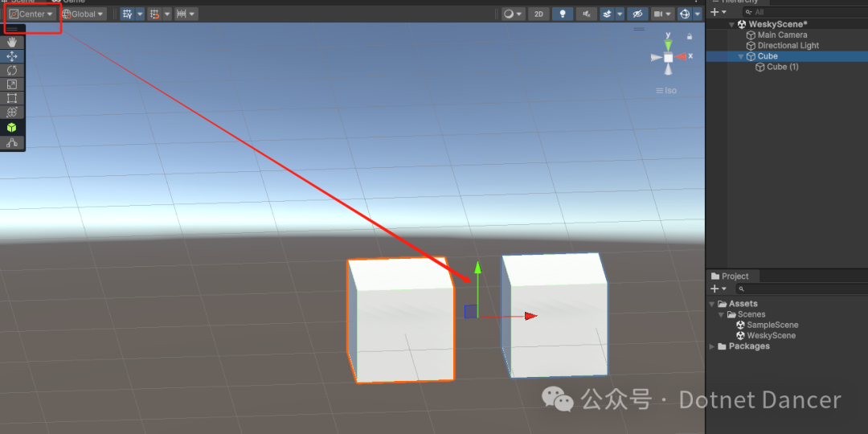
Task: Toggle the orientation gizmo lock icon
Action: (x=690, y=36)
